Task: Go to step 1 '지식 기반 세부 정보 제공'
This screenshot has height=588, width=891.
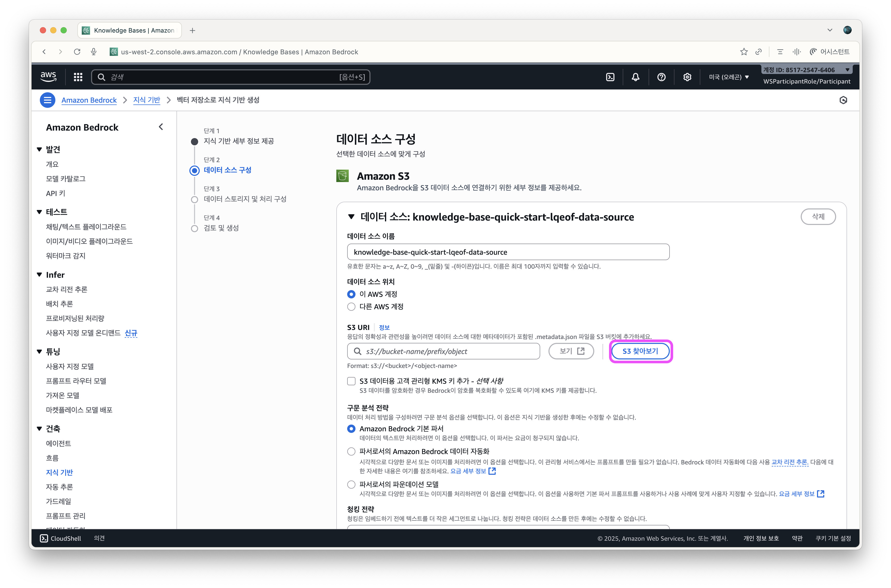Action: pos(239,141)
